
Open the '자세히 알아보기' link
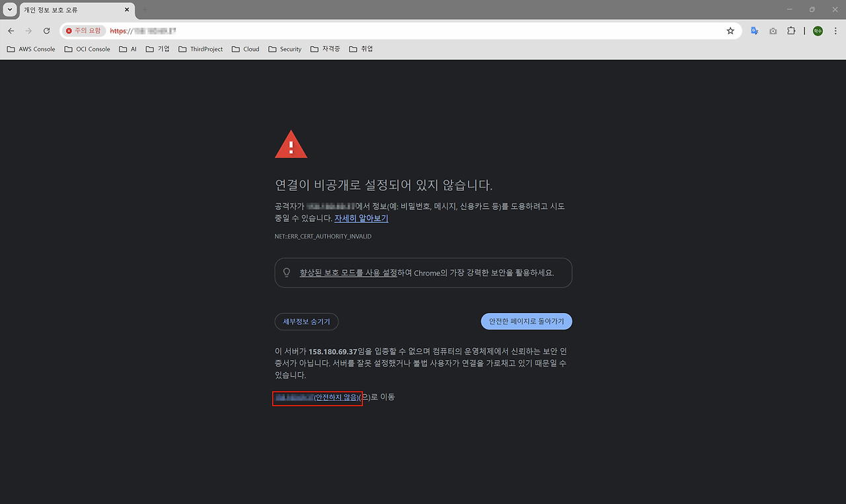point(361,218)
